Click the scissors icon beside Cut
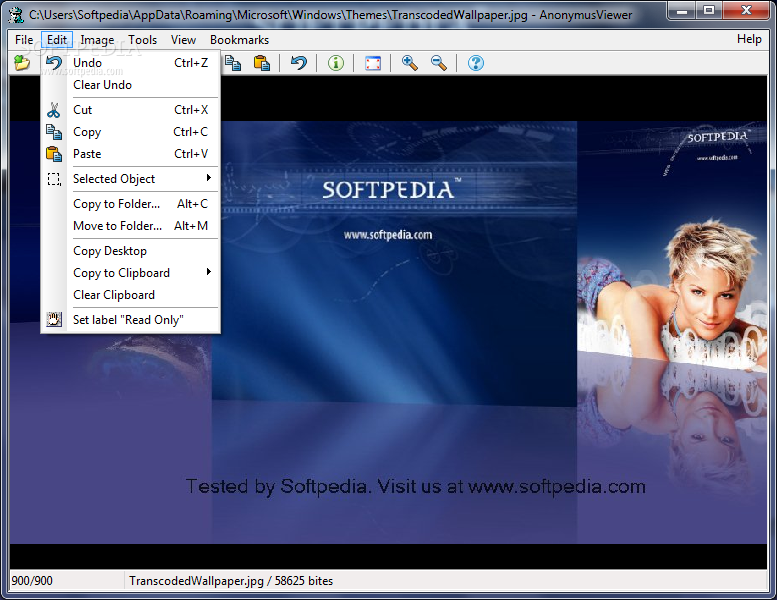777x600 pixels. click(54, 110)
